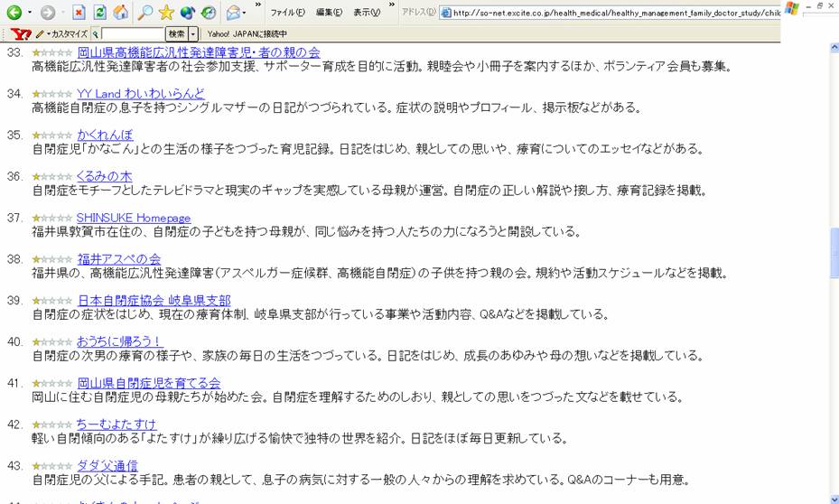Image resolution: width=839 pixels, height=504 pixels.
Task: Open the pencil カスタマイズ toolbar dropdown
Action: click(x=61, y=34)
